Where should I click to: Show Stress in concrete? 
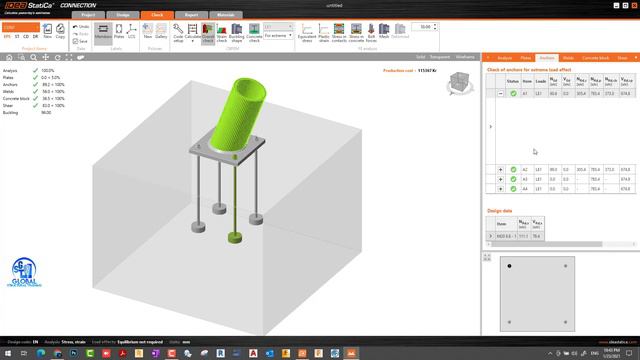pos(356,33)
